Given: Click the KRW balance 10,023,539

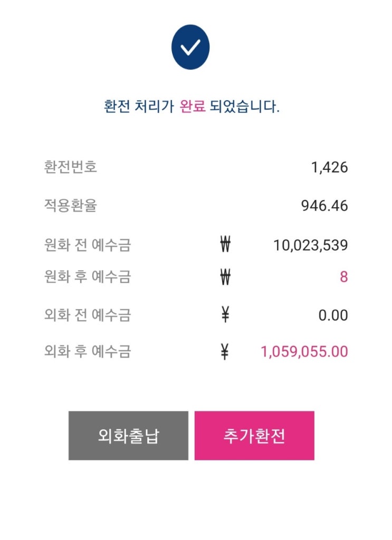Looking at the screenshot, I should click(311, 245).
